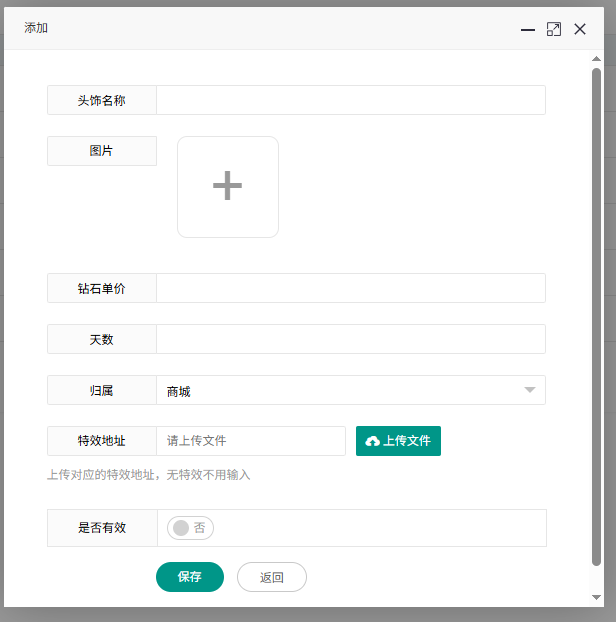
Task: Minimize the 添加 dialog window
Action: coord(528,30)
